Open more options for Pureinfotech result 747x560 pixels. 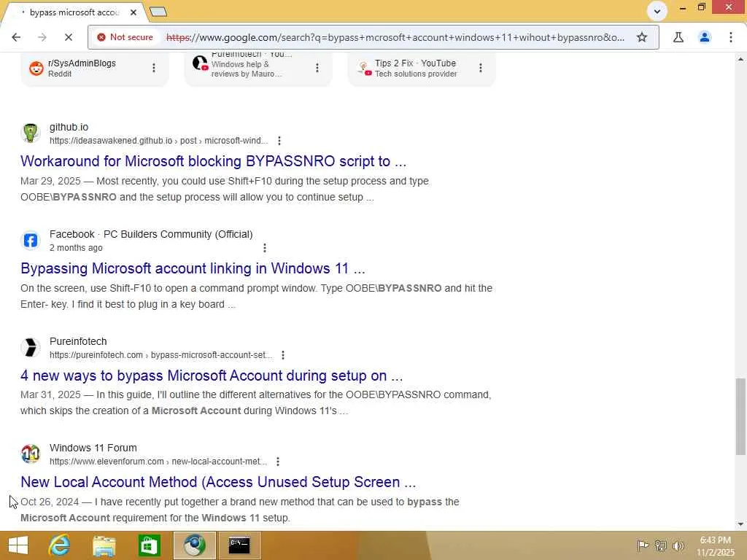coord(283,355)
